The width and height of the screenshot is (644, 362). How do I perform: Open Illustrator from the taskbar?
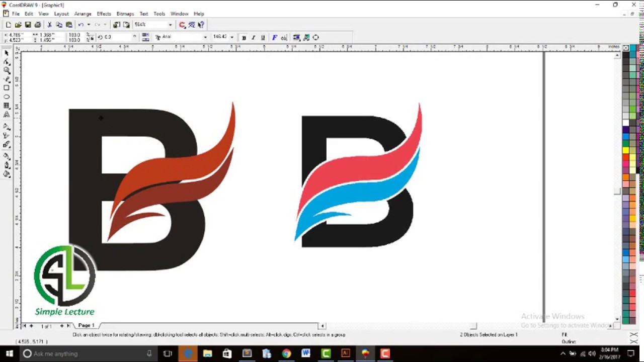345,353
